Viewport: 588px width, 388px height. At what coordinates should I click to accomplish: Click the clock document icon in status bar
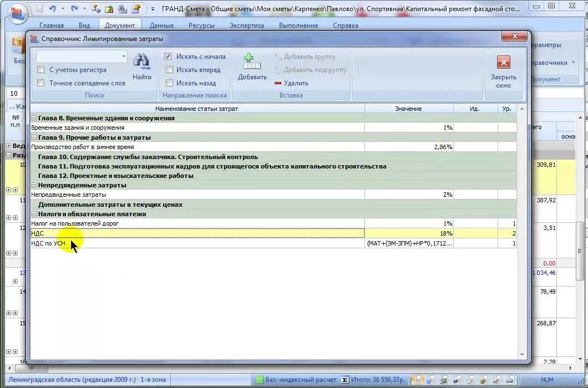click(x=443, y=380)
